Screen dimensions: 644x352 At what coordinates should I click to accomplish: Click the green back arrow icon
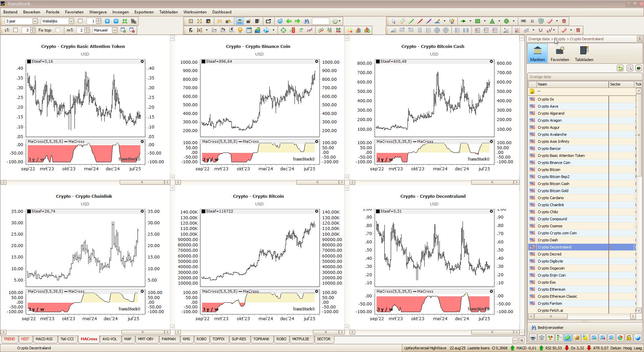[x=289, y=21]
